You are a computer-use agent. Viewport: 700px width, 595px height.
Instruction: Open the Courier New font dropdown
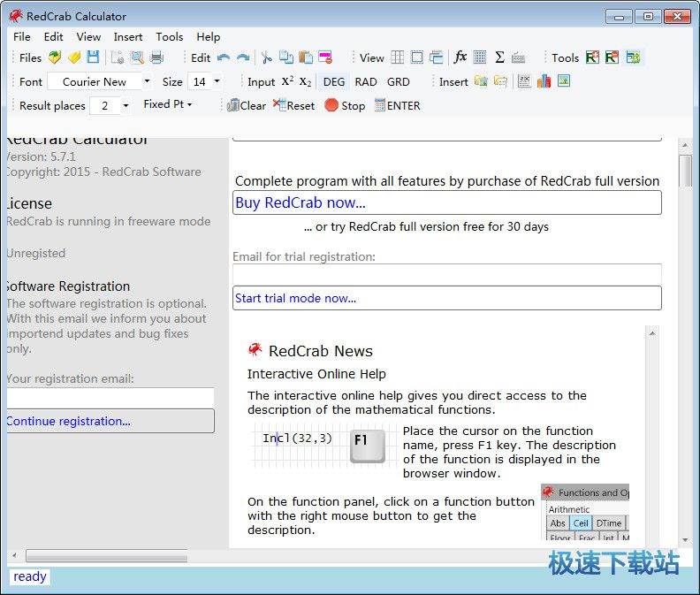[147, 81]
